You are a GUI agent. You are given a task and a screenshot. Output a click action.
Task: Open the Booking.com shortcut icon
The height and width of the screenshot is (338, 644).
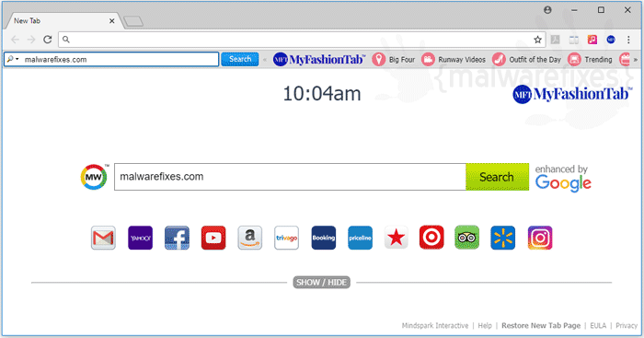(324, 238)
